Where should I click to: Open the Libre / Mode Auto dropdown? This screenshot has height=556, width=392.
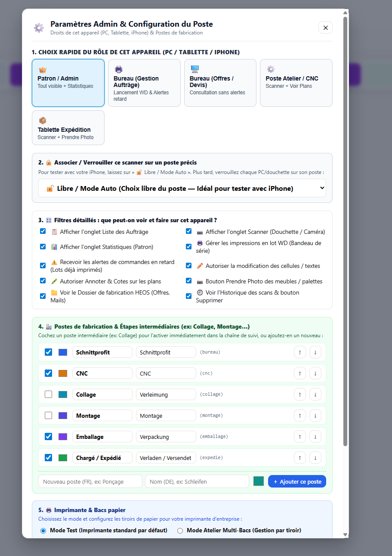click(182, 188)
